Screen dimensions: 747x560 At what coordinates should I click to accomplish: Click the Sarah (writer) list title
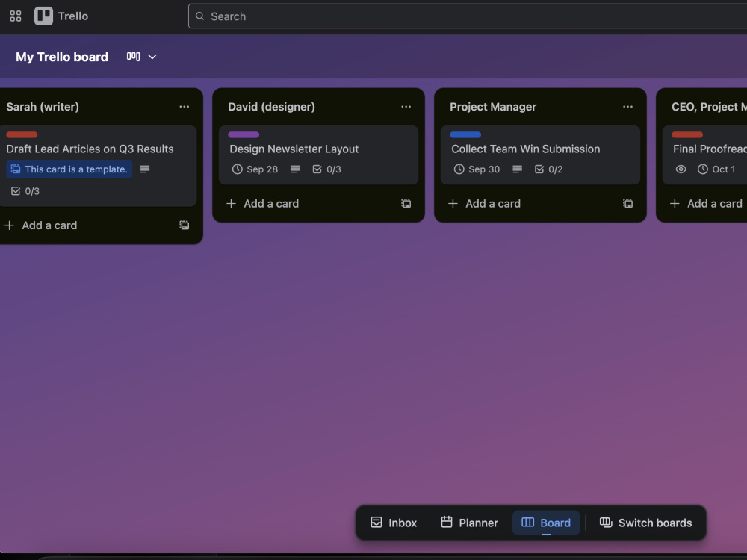coord(43,107)
